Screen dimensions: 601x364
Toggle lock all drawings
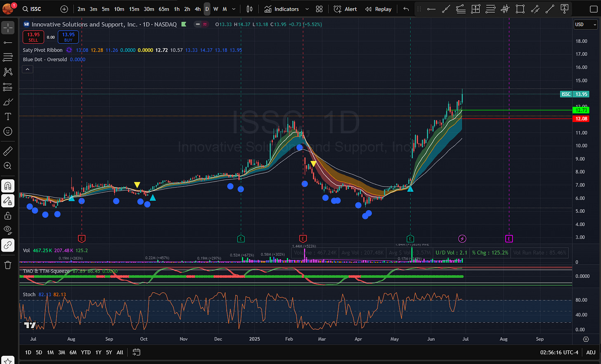(8, 216)
